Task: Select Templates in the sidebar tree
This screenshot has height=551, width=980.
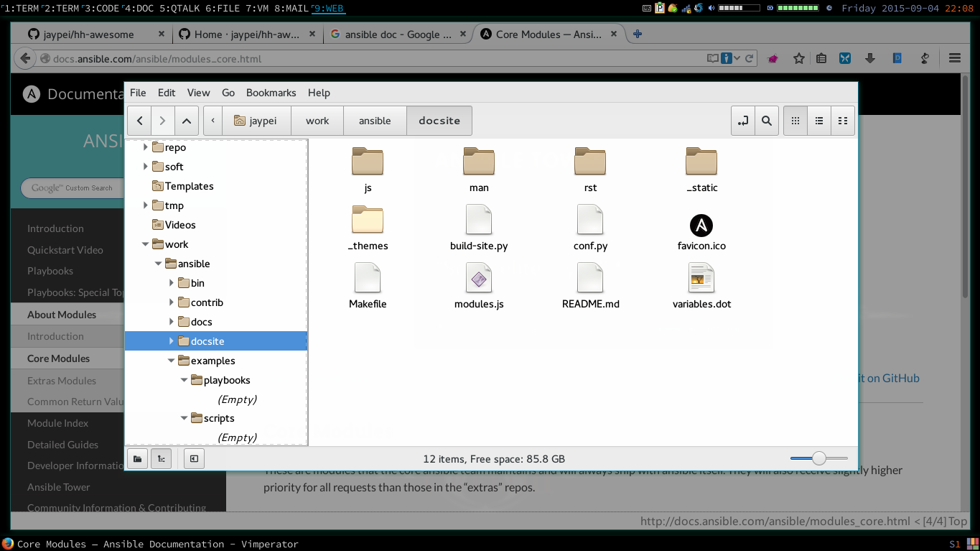Action: point(189,186)
